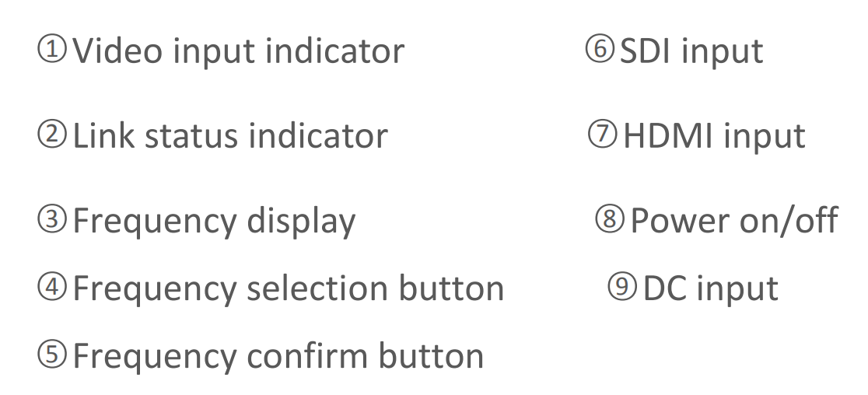This screenshot has height=395, width=868.
Task: Click the circled number 1 icon
Action: point(52,49)
